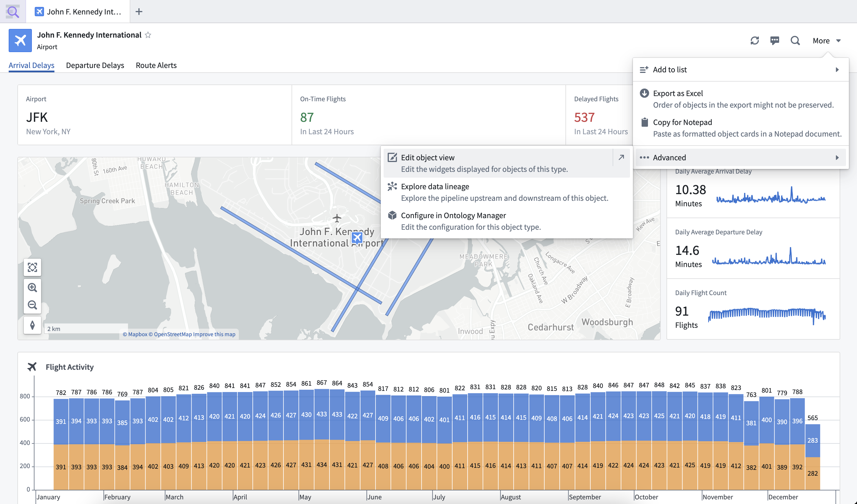The image size is (857, 504).
Task: Click the 91 Flights count value
Action: tap(682, 311)
